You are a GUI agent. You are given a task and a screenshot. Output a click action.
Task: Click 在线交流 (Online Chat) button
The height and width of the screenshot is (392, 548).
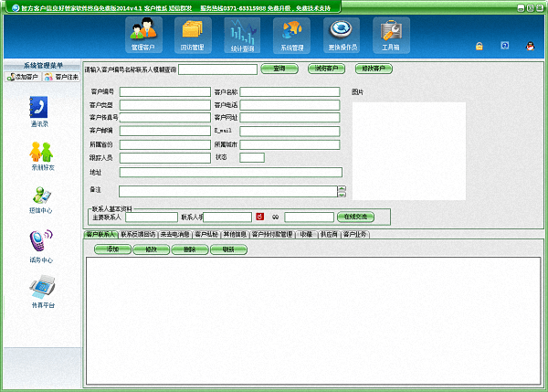tap(356, 217)
